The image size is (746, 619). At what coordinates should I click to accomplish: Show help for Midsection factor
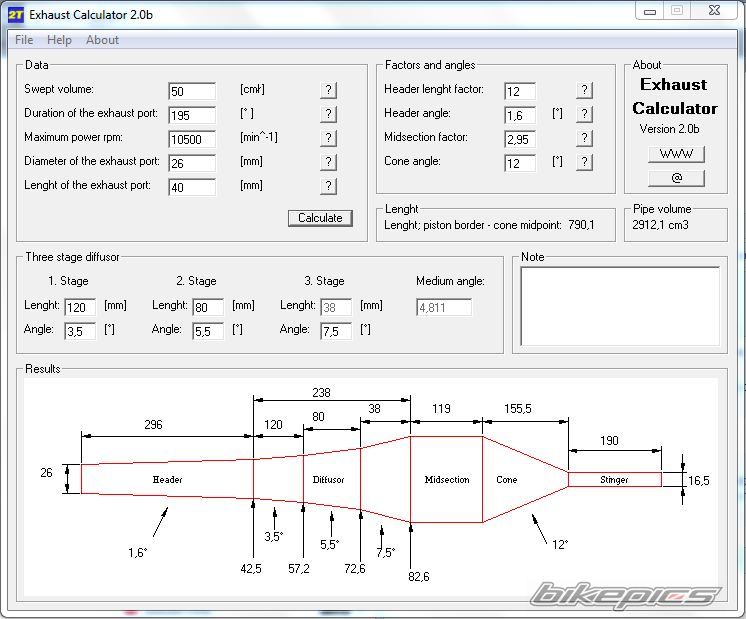(584, 138)
